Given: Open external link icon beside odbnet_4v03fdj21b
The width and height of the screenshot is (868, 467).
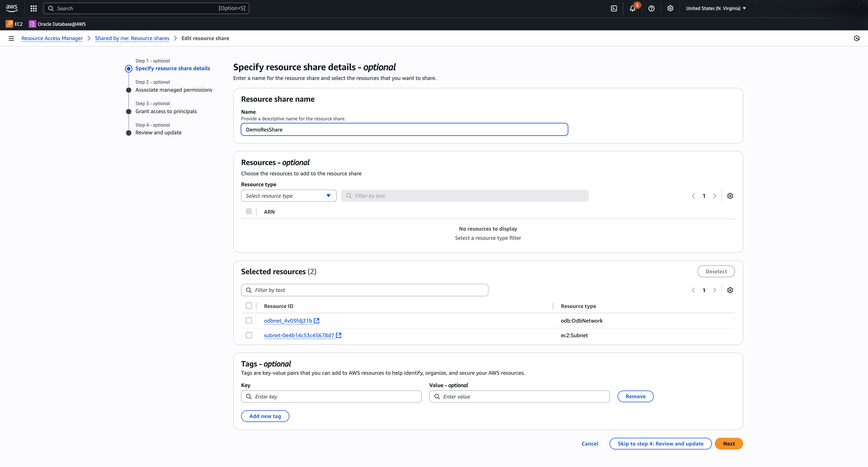Looking at the screenshot, I should tap(317, 321).
